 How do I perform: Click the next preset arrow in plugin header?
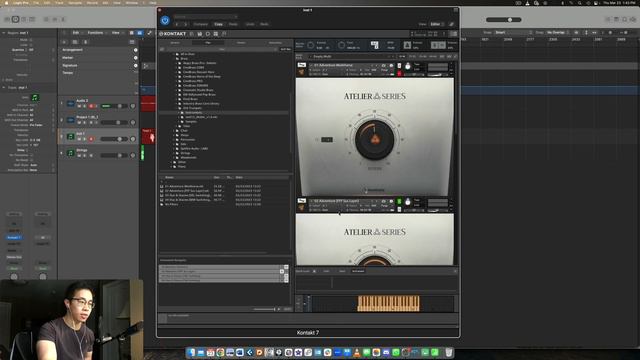point(185,24)
